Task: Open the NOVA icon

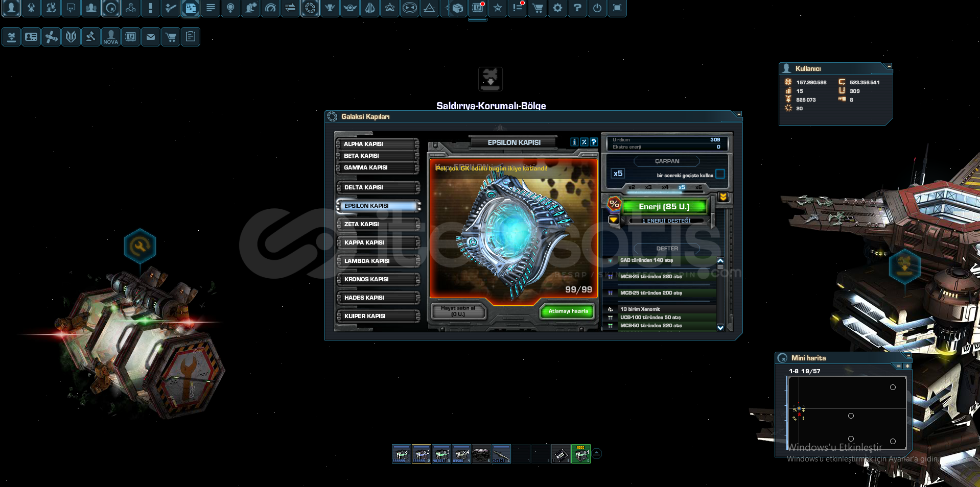Action: pyautogui.click(x=111, y=37)
